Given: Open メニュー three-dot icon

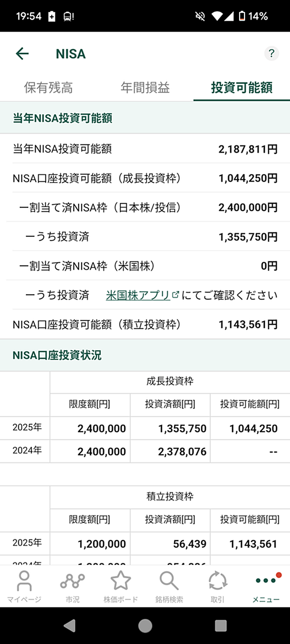Looking at the screenshot, I should [x=266, y=586].
